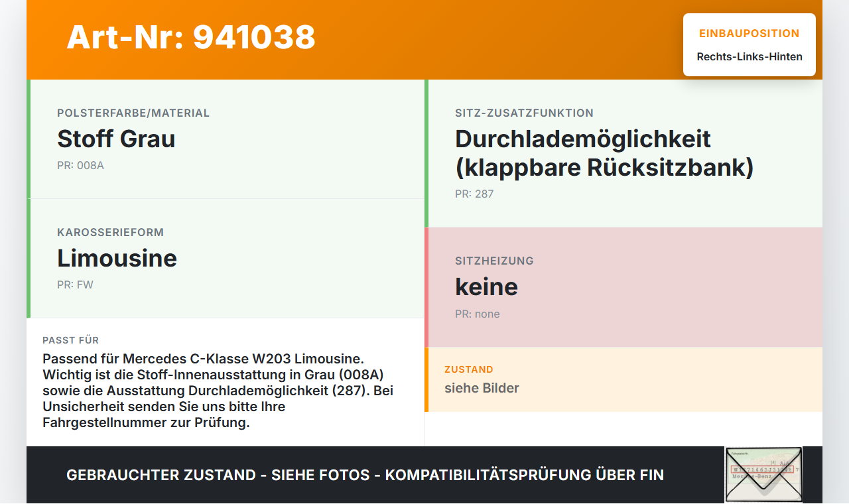
Task: Click the 'KAROSSERIEFORM' label
Action: coord(110,232)
